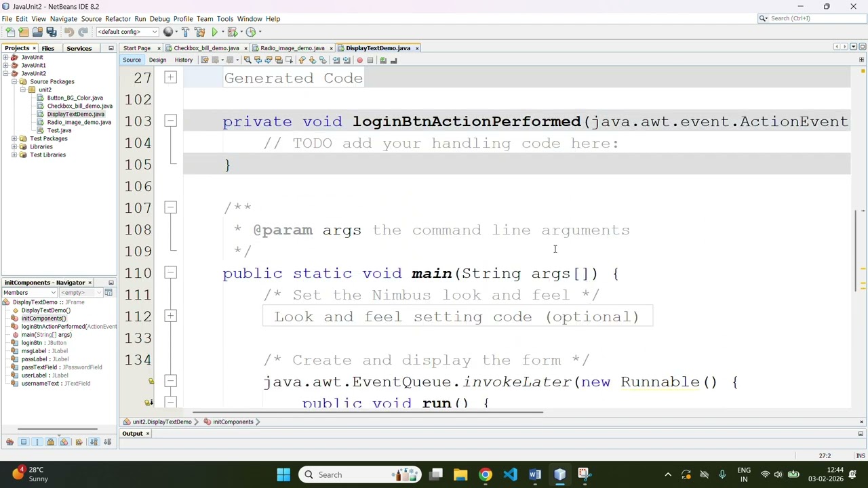Viewport: 868px width, 488px height.
Task: Open Word from the taskbar
Action: coord(535,474)
